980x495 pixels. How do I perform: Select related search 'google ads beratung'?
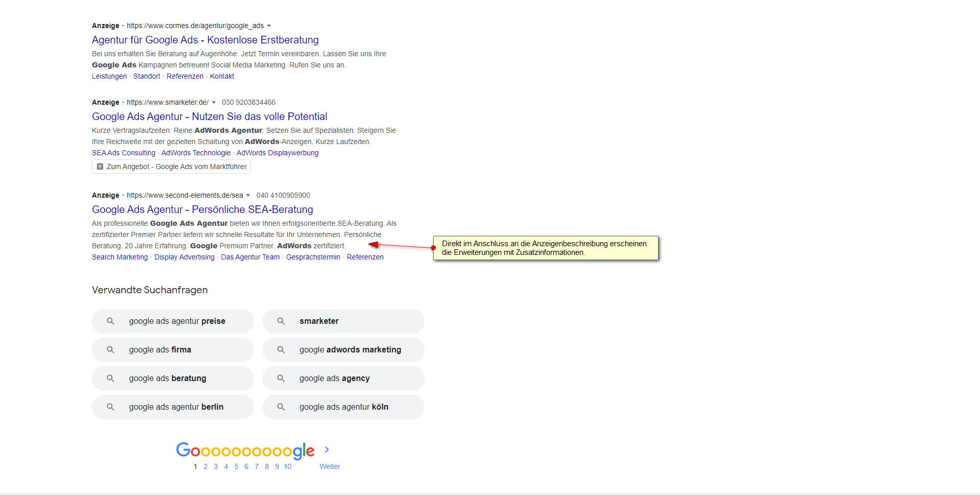[173, 379]
